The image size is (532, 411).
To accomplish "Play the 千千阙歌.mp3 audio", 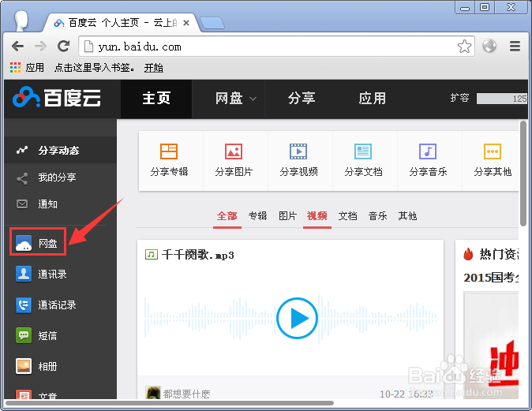I will pos(298,318).
